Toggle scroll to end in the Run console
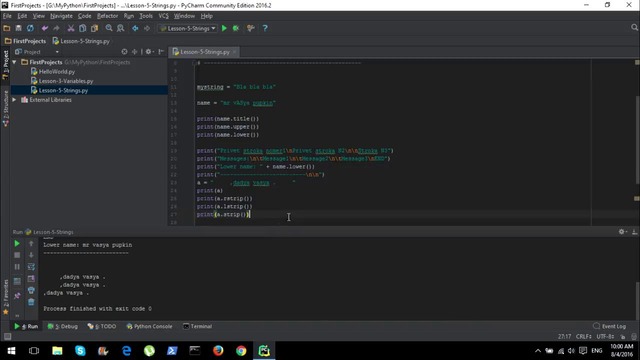Screen dimensions: 640x360 point(31,279)
